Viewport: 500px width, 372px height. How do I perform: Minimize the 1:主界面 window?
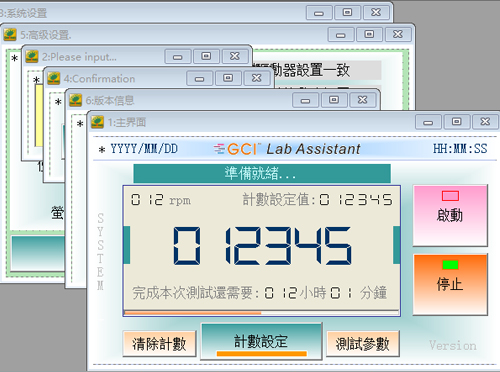coord(428,122)
